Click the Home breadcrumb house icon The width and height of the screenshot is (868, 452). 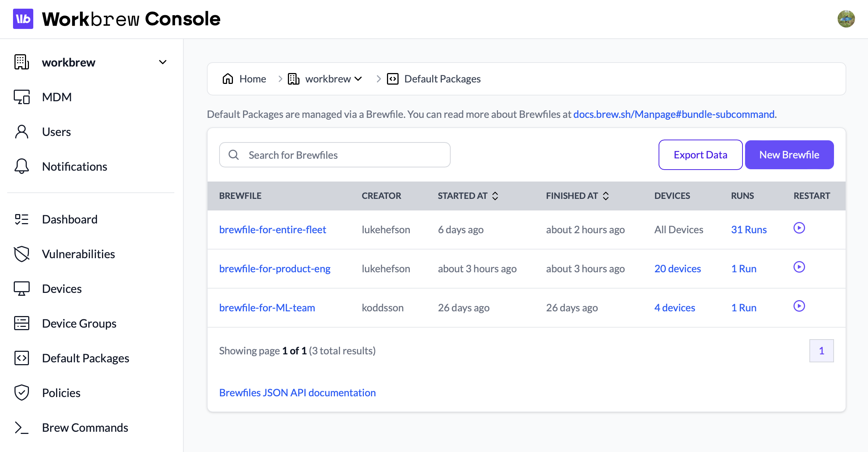click(228, 79)
